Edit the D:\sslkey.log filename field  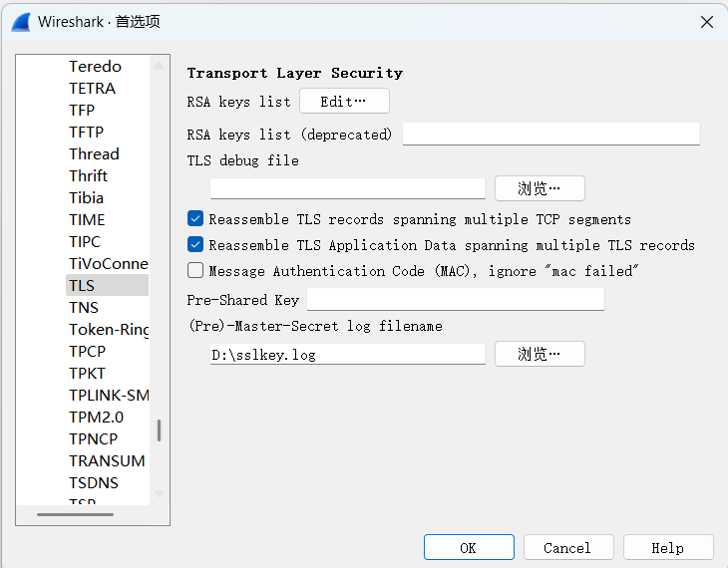pyautogui.click(x=348, y=354)
